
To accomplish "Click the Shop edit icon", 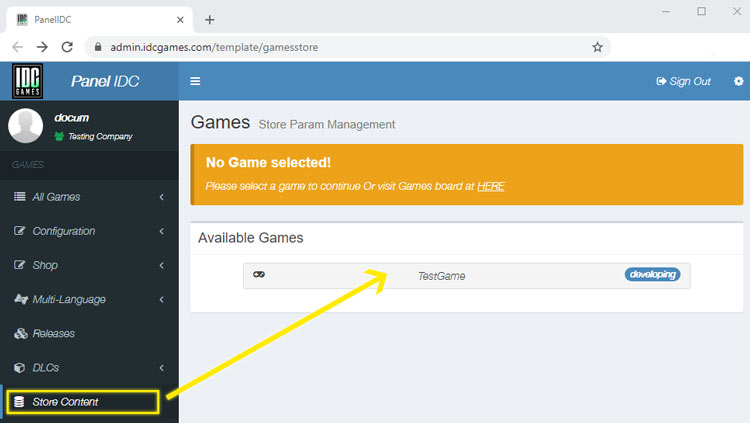I will point(20,265).
